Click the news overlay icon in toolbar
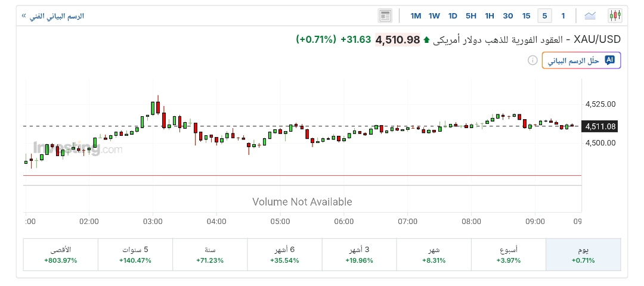644x286 pixels. (385, 15)
